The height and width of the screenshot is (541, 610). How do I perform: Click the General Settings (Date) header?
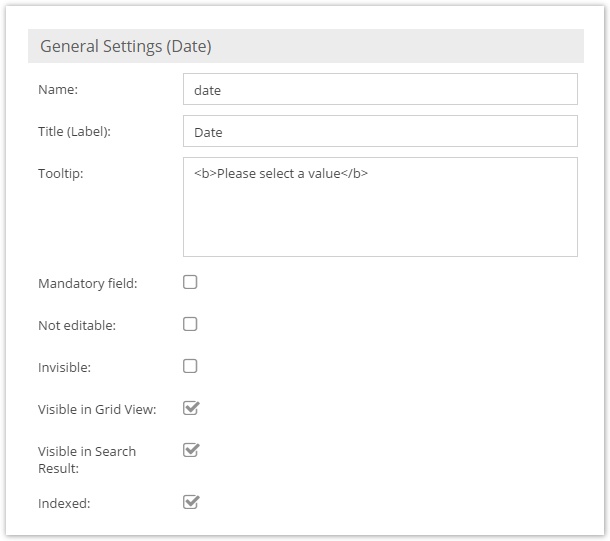click(x=126, y=46)
